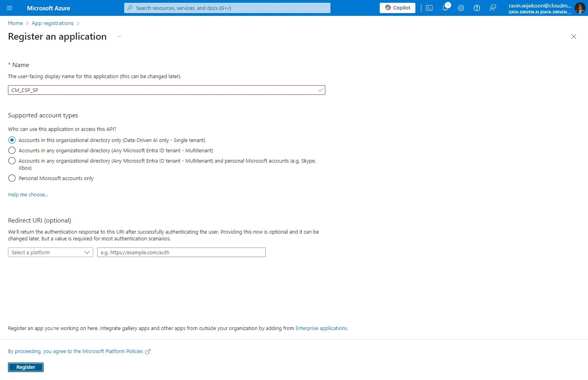Click the more options ellipsis beside title

coord(119,36)
